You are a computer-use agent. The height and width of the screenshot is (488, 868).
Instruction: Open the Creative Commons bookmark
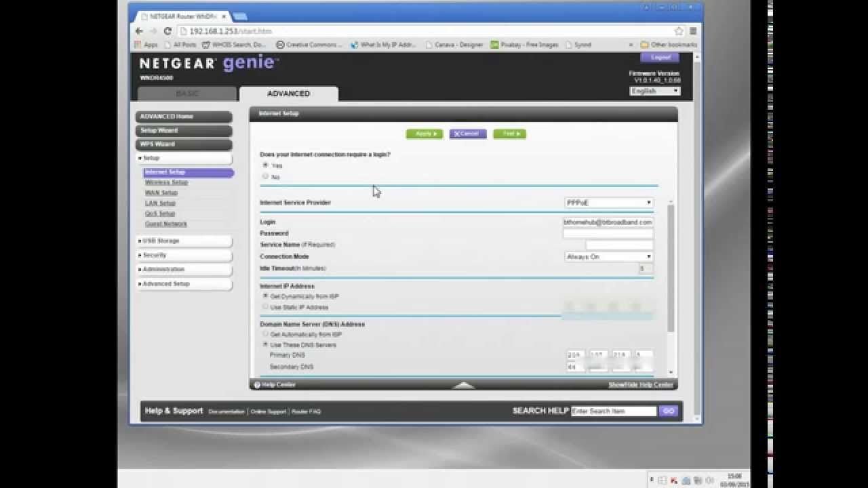click(309, 45)
